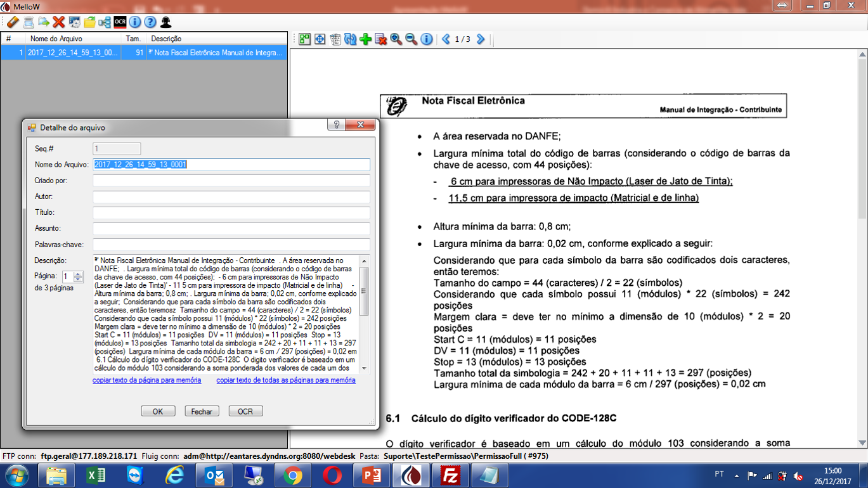Open FileZilla from the taskbar
The image size is (868, 488).
click(451, 475)
